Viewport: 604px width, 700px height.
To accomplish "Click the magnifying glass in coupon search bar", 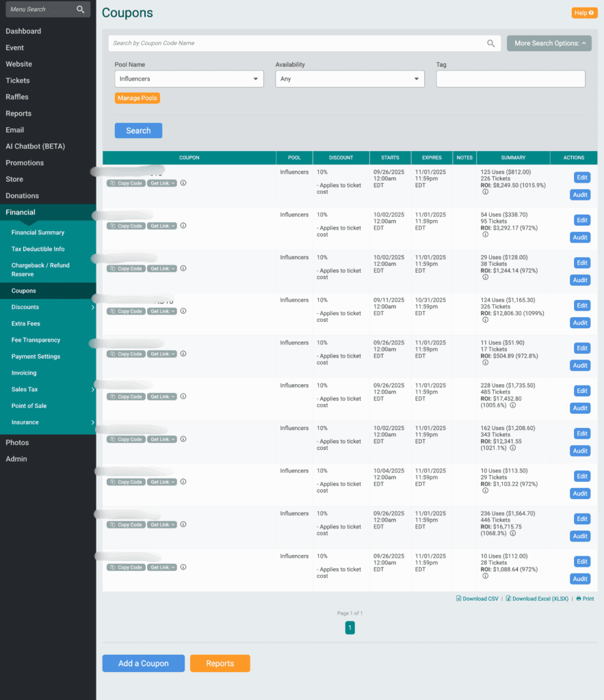I will point(491,42).
